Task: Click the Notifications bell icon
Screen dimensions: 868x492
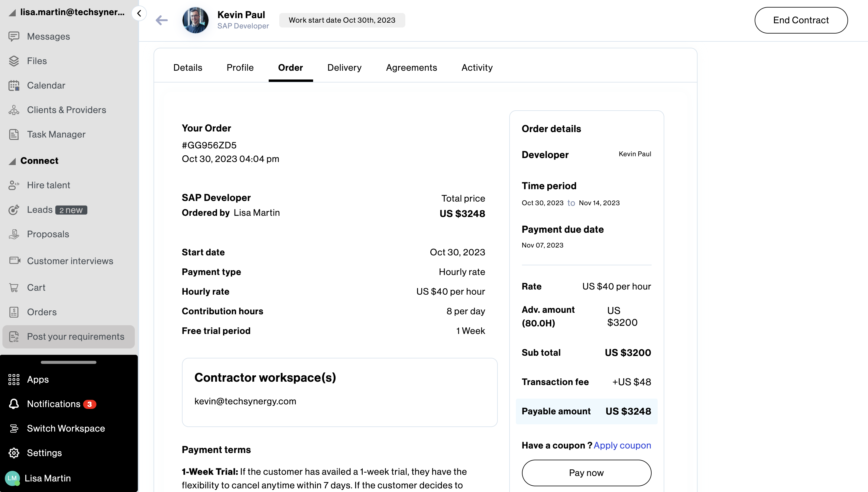Action: point(14,404)
